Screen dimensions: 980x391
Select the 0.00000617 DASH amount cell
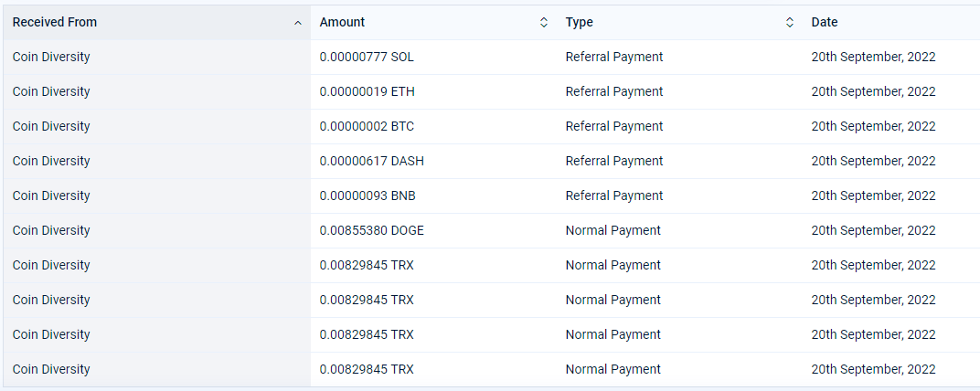(x=433, y=161)
